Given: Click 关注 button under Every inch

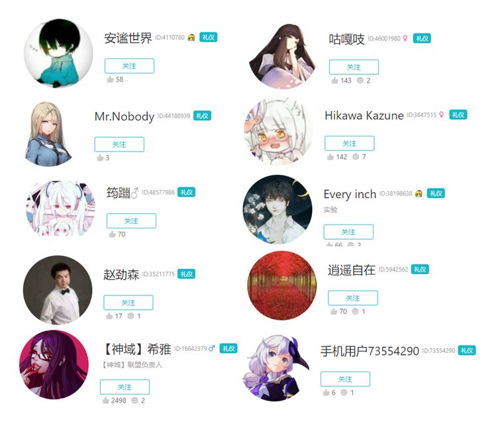Looking at the screenshot, I should (348, 232).
